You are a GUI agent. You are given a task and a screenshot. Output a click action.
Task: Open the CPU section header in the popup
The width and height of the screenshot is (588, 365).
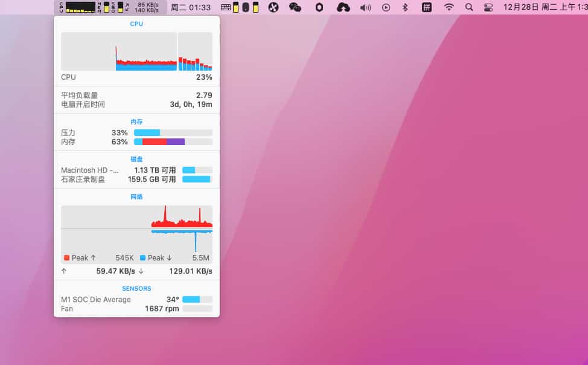tap(136, 24)
